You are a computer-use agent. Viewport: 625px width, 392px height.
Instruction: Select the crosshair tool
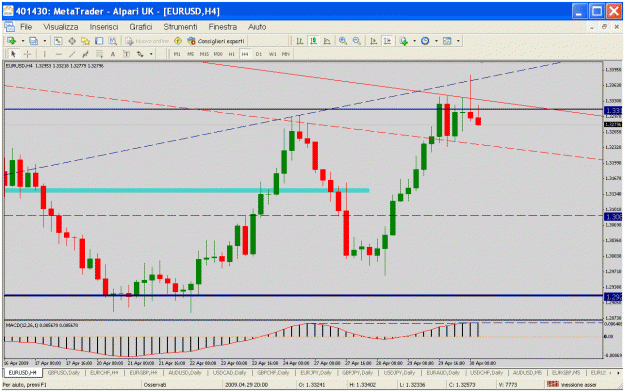click(27, 54)
